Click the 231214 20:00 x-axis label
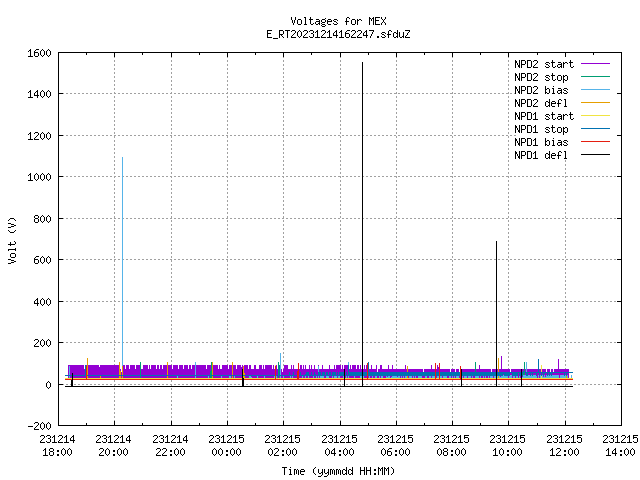 (113, 445)
